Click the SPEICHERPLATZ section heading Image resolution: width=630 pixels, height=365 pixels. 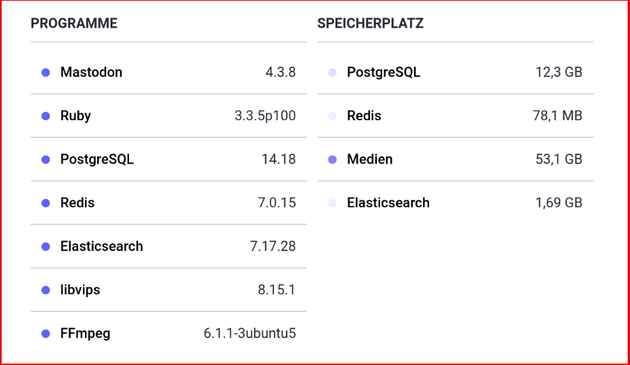click(370, 23)
